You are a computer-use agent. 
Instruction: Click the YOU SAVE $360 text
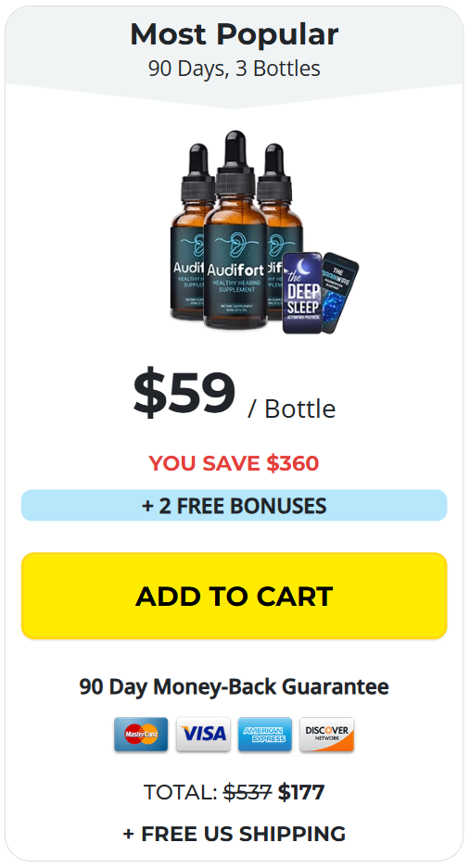(234, 463)
